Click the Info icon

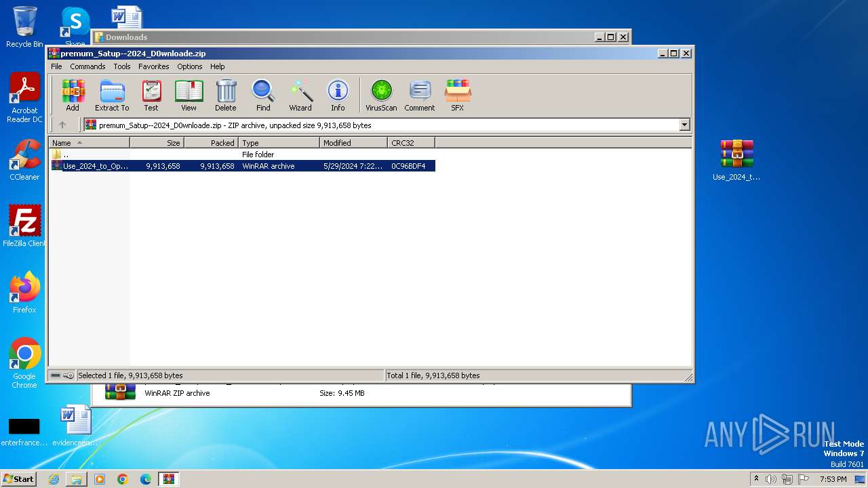coord(338,95)
